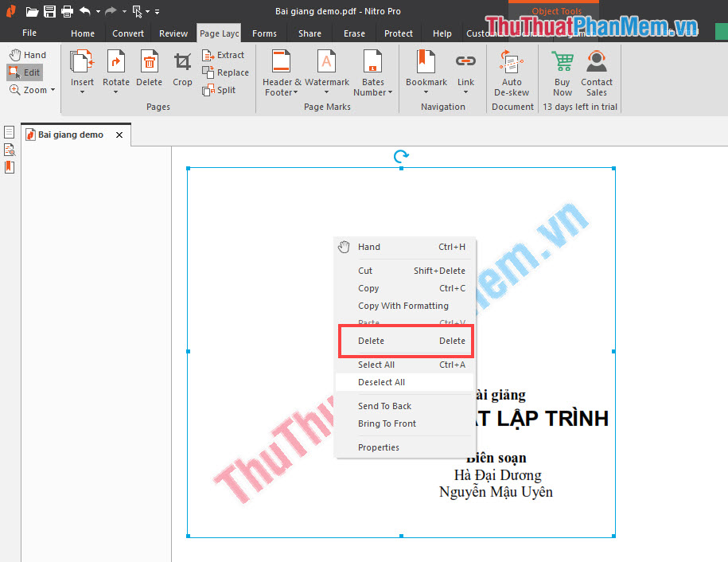Viewport: 728px width, 562px height.
Task: Toggle the Select tool in quick access toolbar
Action: (137, 11)
